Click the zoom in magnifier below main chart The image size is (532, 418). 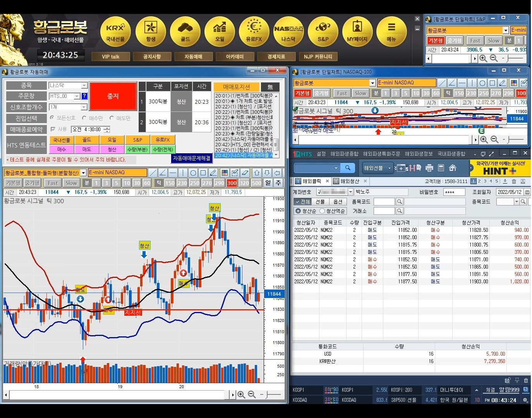click(241, 395)
